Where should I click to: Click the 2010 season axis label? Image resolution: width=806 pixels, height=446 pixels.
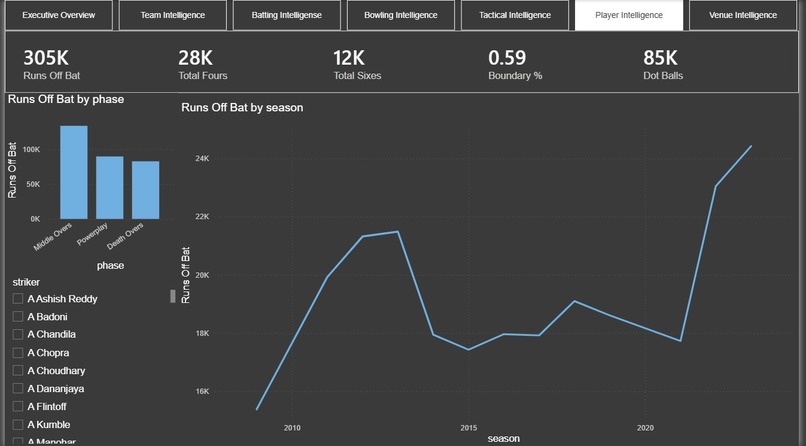click(292, 428)
